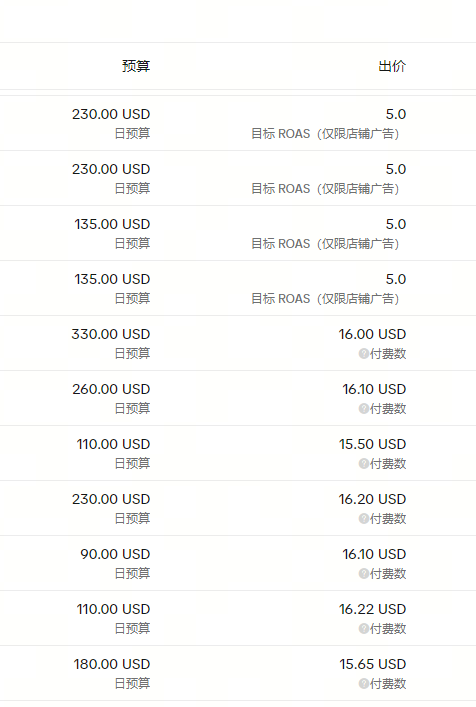
Task: Select the 330.00 USD budget value
Action: click(x=110, y=334)
